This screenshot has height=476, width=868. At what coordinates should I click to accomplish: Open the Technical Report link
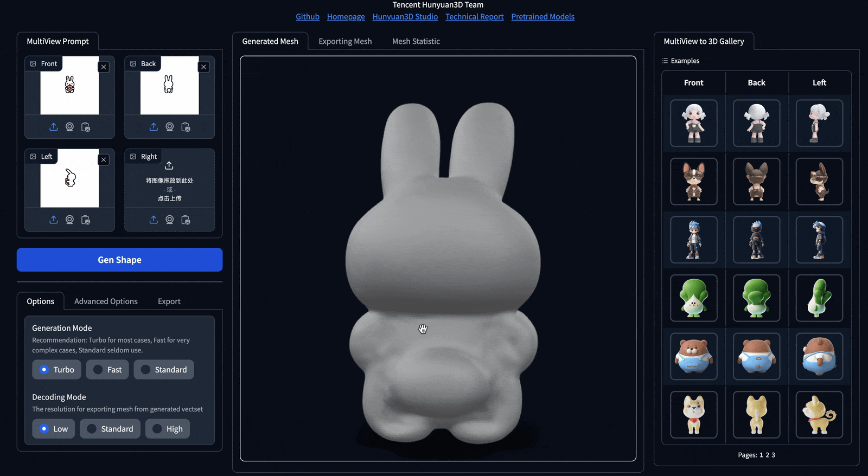point(474,17)
